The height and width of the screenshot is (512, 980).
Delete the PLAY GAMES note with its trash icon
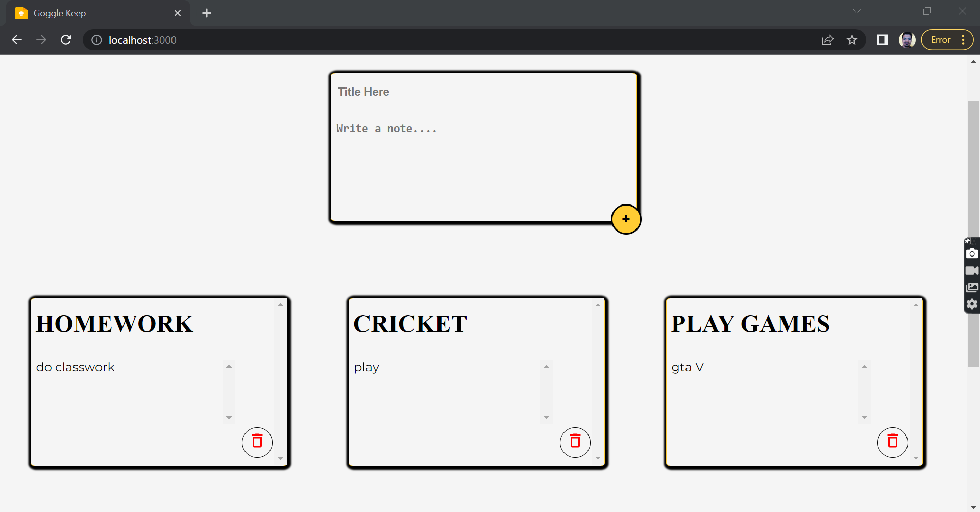[892, 442]
